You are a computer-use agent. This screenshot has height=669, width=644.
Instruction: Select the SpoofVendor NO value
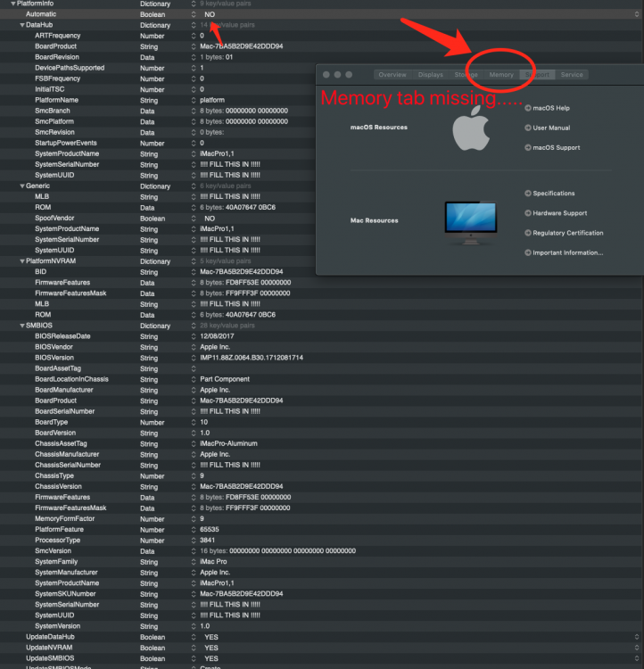[x=210, y=219]
